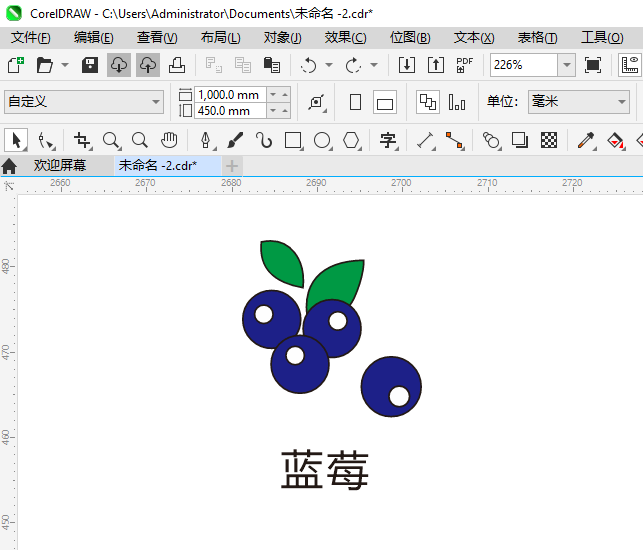Open the 位图(B) menu
Image resolution: width=643 pixels, height=550 pixels.
pos(410,38)
